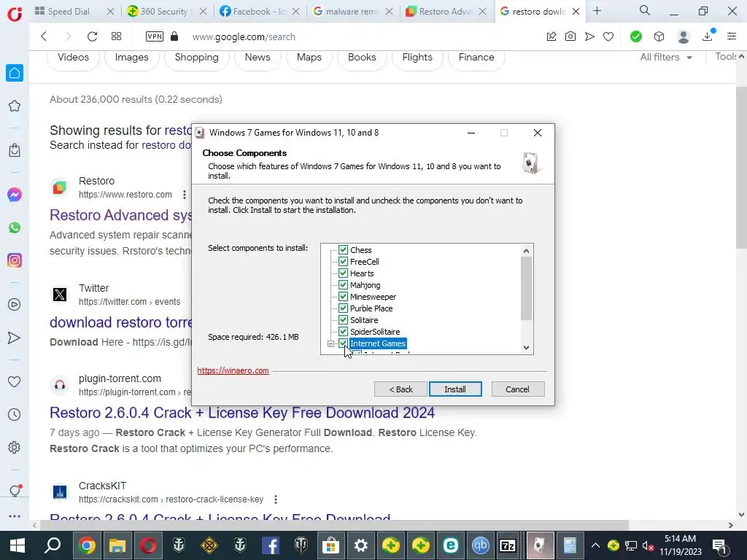Click the components list scroll-up arrow
747x560 pixels.
click(x=526, y=251)
